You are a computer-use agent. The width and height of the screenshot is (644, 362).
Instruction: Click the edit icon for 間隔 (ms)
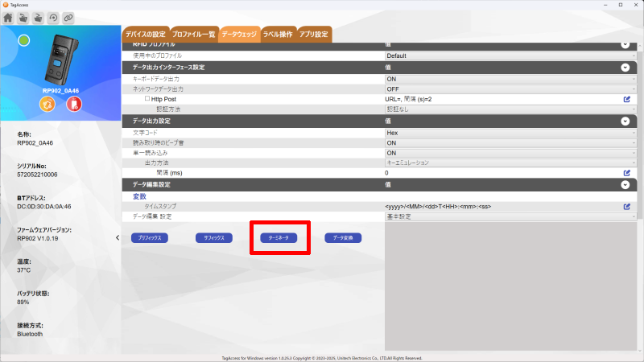point(627,173)
